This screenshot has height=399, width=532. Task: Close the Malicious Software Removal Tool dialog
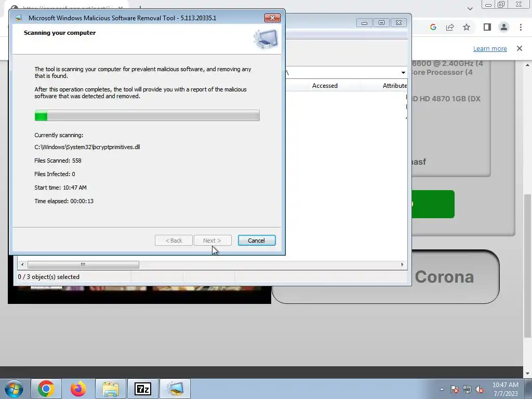[272, 18]
